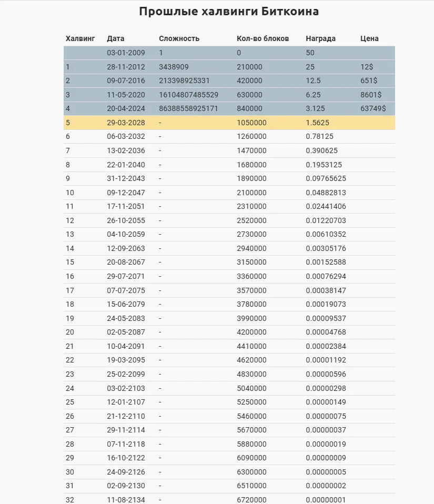
Task: Click the 'Награда' column header
Action: tap(320, 38)
